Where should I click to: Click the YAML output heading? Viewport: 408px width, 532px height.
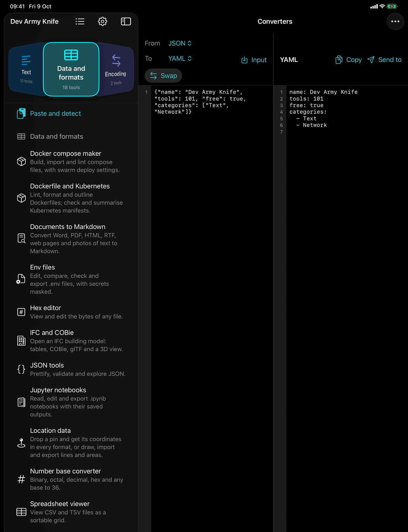289,60
